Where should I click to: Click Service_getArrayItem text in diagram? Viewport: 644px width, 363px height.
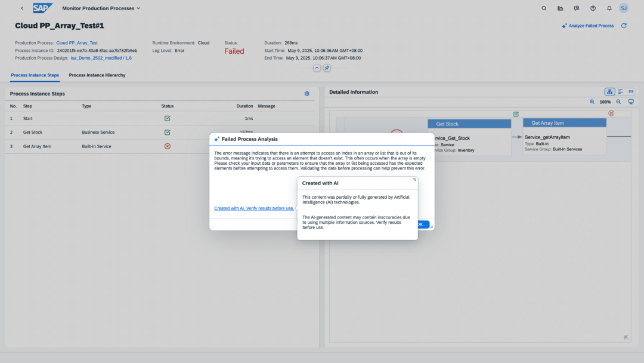[x=547, y=137]
